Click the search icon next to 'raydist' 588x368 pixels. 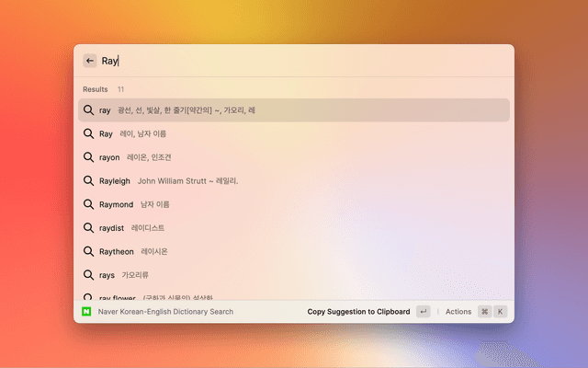tap(89, 227)
